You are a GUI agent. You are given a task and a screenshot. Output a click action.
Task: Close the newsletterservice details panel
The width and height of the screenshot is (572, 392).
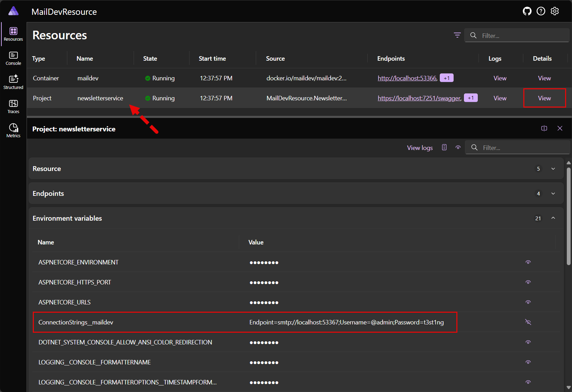(560, 128)
